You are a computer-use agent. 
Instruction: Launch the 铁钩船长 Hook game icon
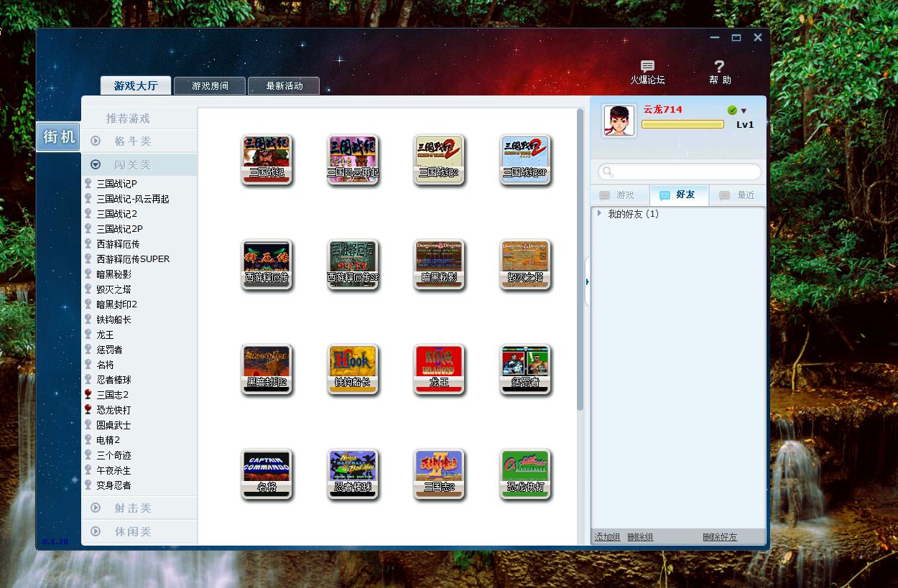[x=353, y=369]
